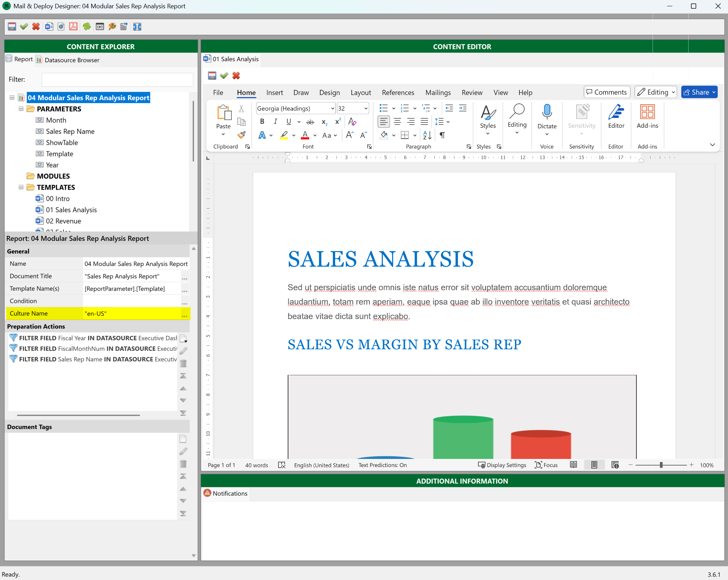Click the zoom slider handle in status bar

point(661,465)
